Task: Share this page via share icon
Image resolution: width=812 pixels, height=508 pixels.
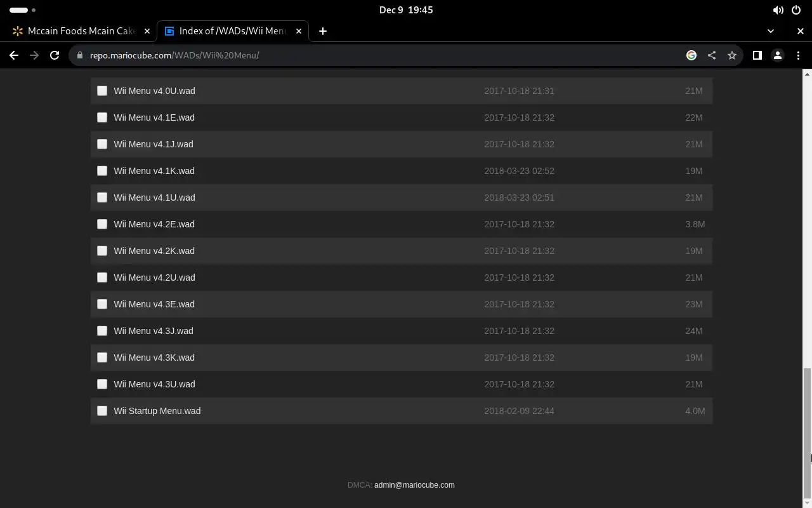Action: point(712,55)
